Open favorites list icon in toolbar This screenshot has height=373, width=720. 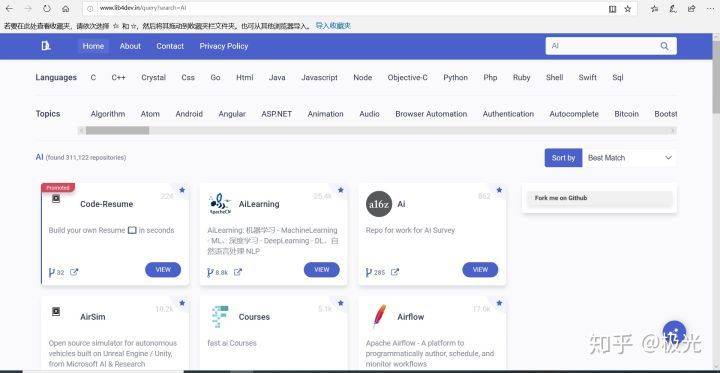point(654,9)
